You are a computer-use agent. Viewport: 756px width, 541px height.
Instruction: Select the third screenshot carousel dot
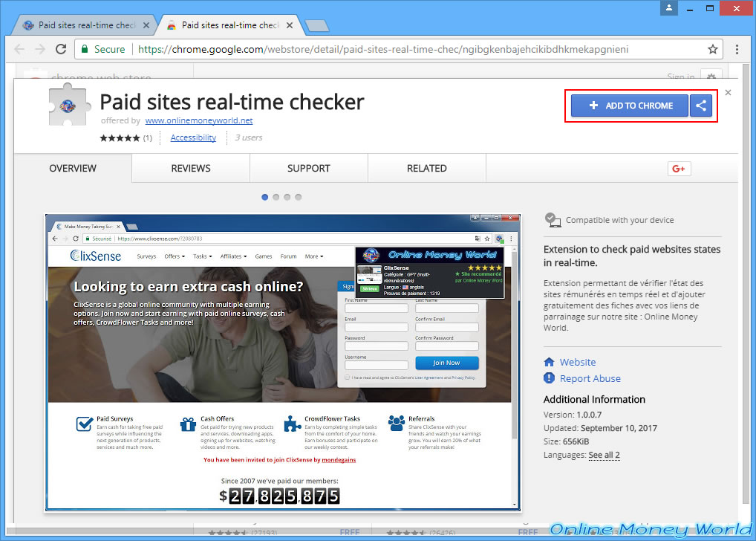pyautogui.click(x=287, y=197)
